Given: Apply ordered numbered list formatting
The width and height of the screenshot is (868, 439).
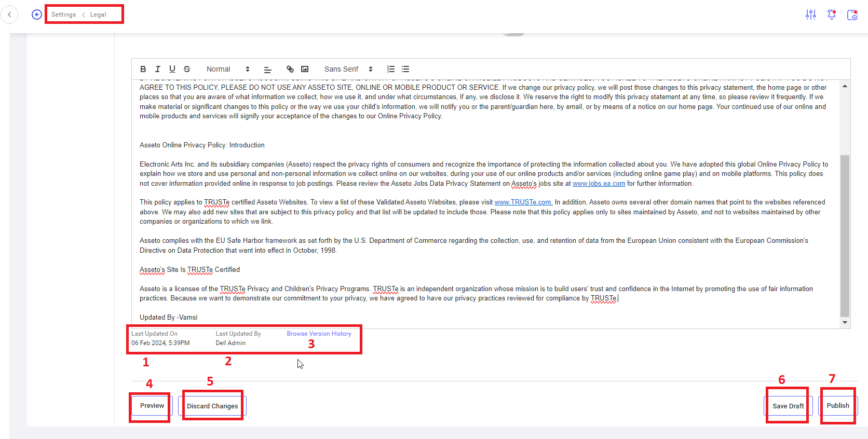Looking at the screenshot, I should 391,69.
